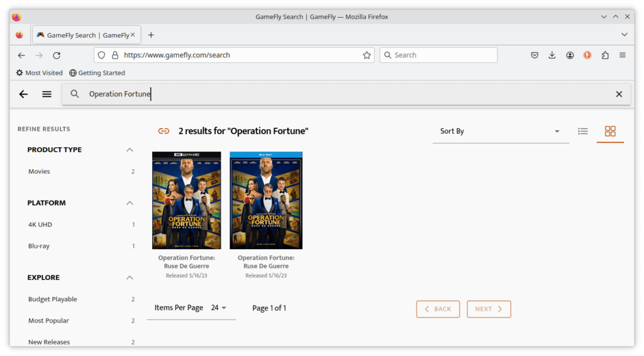Viewport: 644px width, 356px height.
Task: Click the Firefox logo in title bar
Action: 16,17
